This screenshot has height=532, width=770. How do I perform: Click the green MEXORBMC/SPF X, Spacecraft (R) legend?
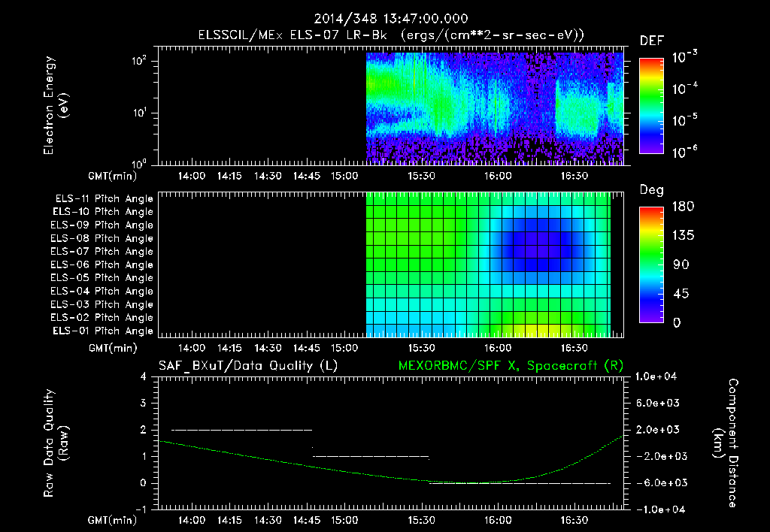click(511, 366)
